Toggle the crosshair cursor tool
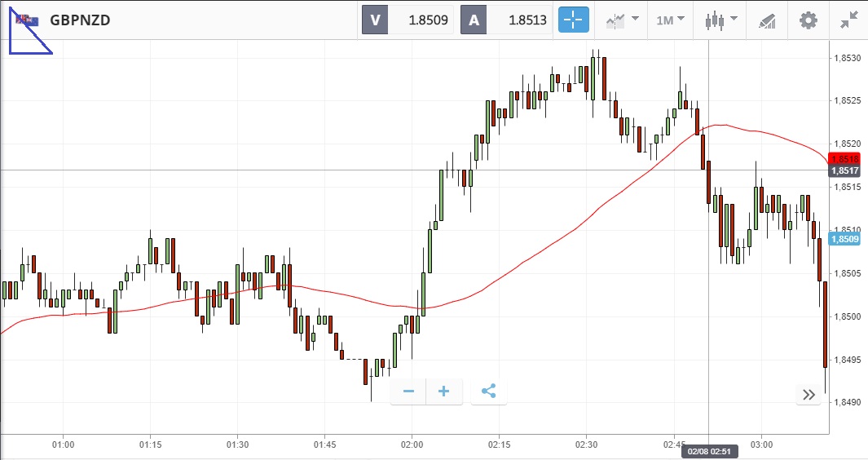Image resolution: width=868 pixels, height=460 pixels. point(573,20)
